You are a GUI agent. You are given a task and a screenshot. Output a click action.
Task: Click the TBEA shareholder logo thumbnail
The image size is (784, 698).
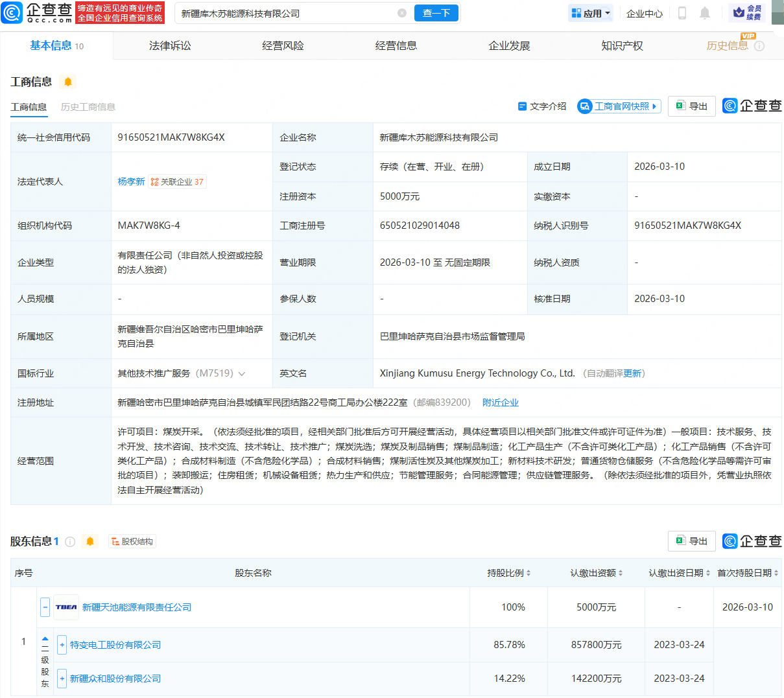(x=66, y=607)
